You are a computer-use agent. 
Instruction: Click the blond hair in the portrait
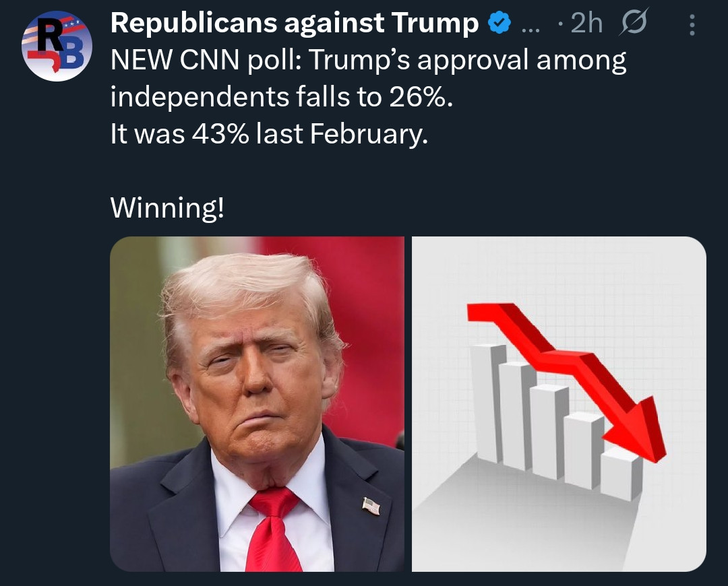(x=243, y=283)
